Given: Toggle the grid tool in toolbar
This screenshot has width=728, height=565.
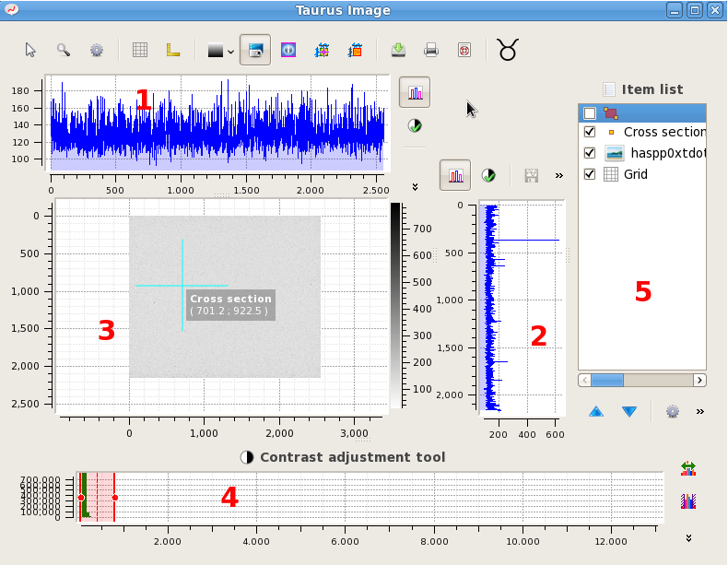Looking at the screenshot, I should [x=140, y=50].
